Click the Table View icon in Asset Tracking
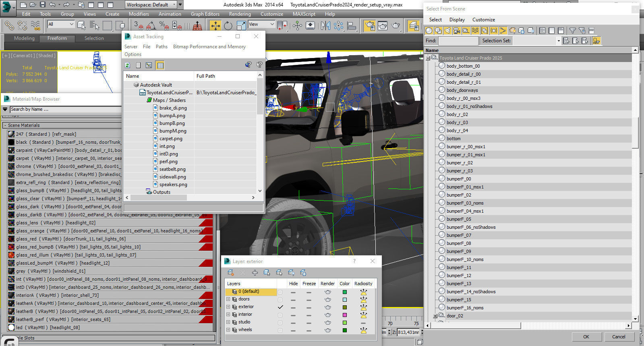This screenshot has height=346, width=644. [160, 65]
